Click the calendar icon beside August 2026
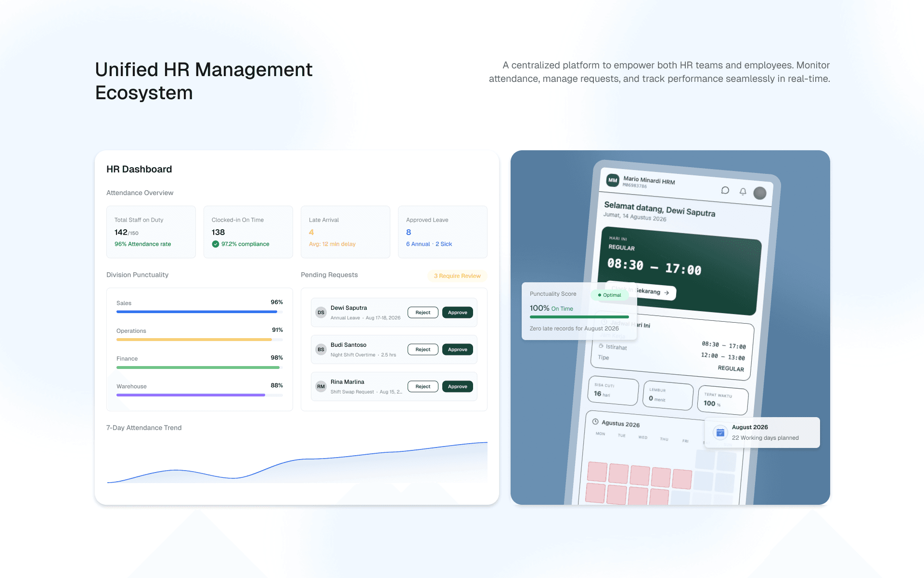The image size is (924, 578). tap(720, 433)
